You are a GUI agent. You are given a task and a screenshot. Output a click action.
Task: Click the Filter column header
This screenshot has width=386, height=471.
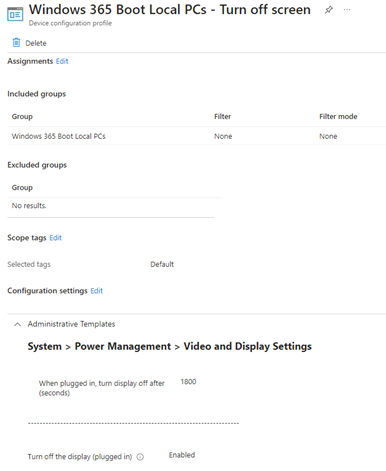coord(223,116)
